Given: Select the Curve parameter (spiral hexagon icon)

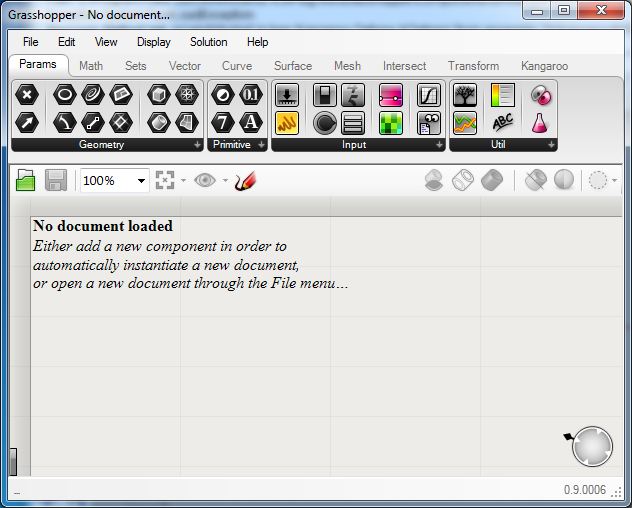Looking at the screenshot, I should click(93, 95).
